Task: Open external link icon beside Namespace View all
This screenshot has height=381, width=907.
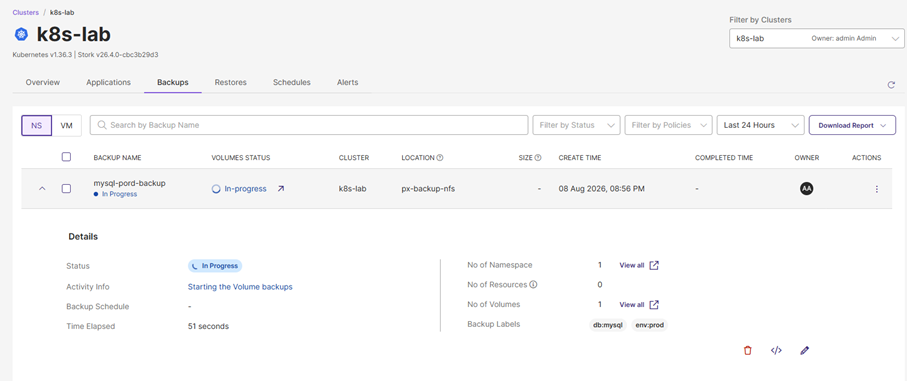Action: (x=654, y=265)
